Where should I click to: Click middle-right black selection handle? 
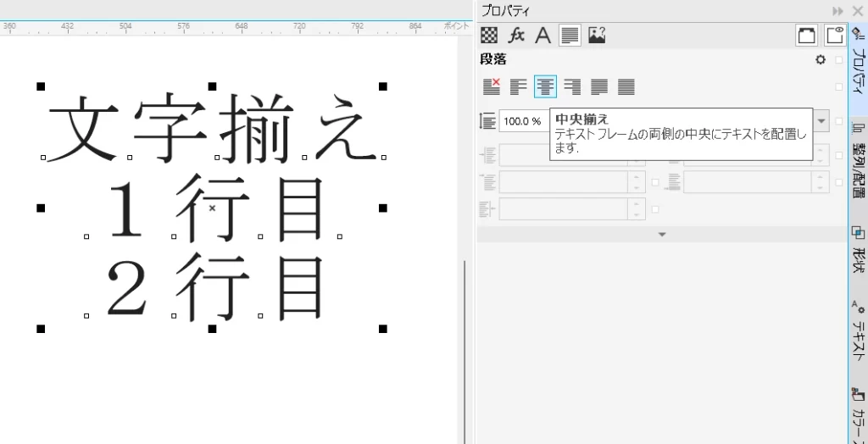[382, 208]
